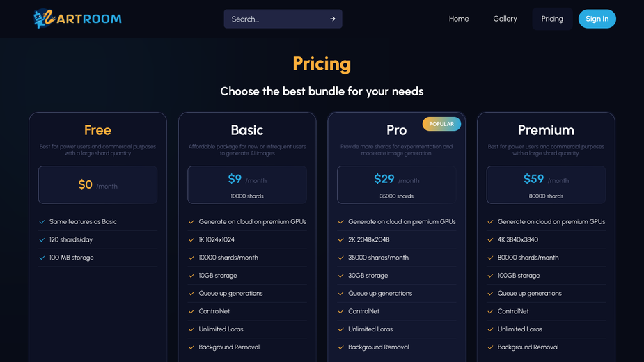Screen dimensions: 644x362
Task: Open the Gallery nav item
Action: pyautogui.click(x=505, y=19)
